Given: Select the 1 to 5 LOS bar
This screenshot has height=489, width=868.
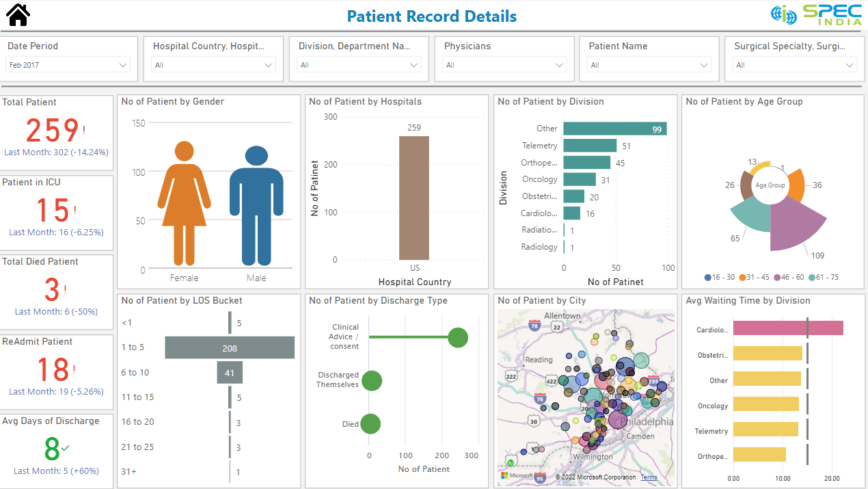Looking at the screenshot, I should pos(230,347).
